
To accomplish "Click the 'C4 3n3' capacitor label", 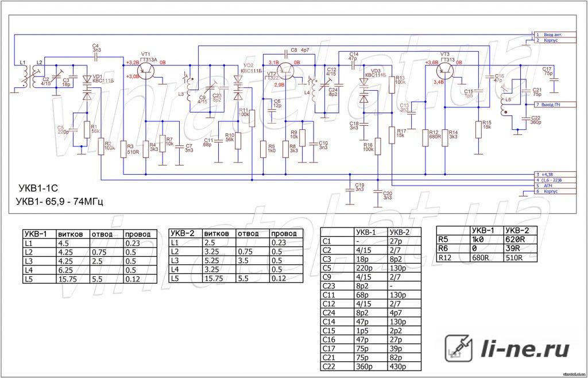I will pos(96,48).
